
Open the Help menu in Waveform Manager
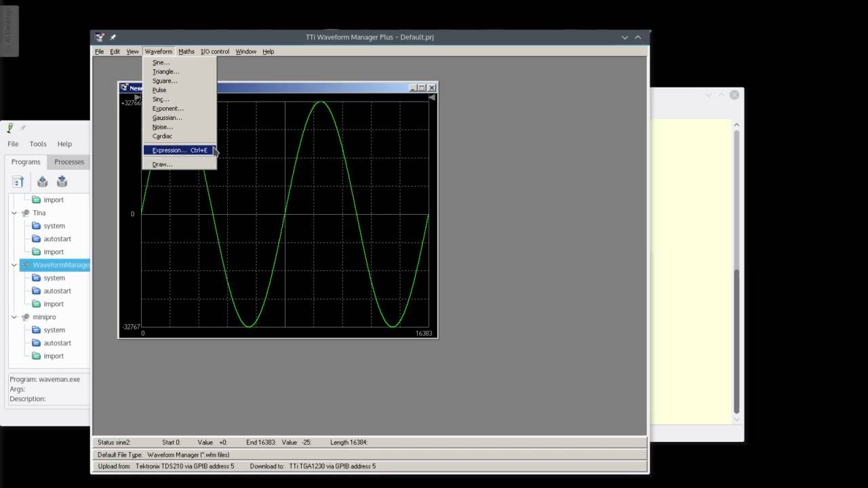[x=269, y=52]
